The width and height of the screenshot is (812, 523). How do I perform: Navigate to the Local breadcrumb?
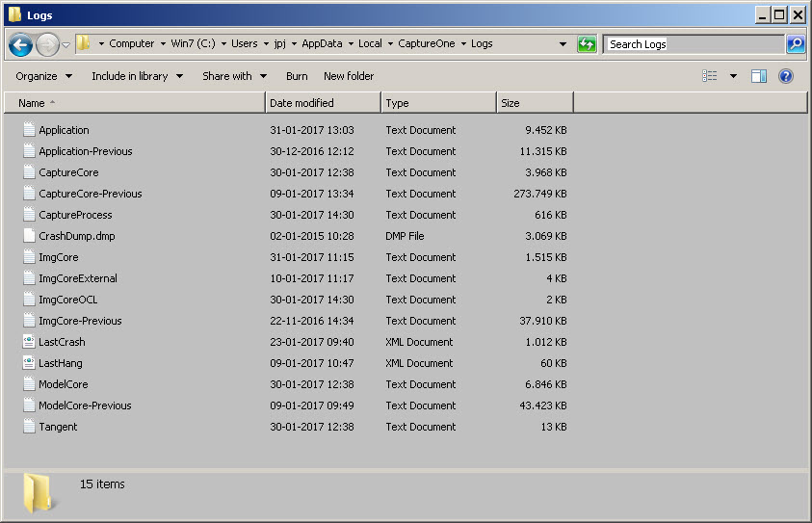(x=370, y=43)
